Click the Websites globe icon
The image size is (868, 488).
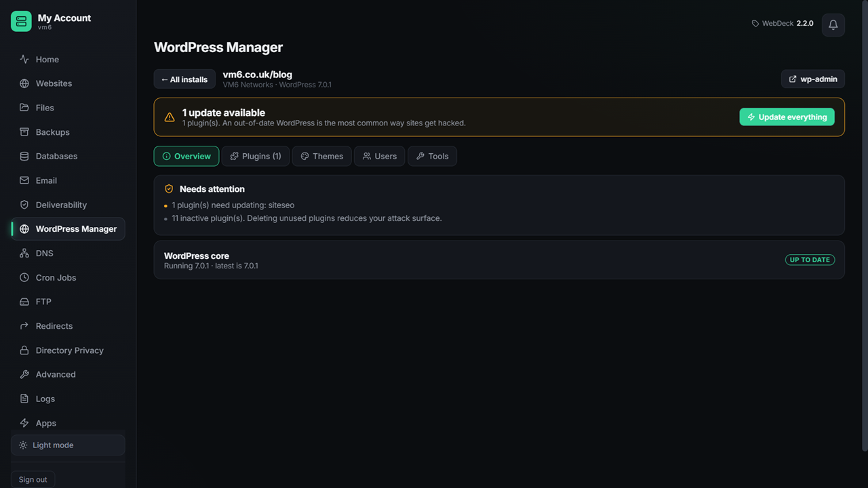coord(24,83)
